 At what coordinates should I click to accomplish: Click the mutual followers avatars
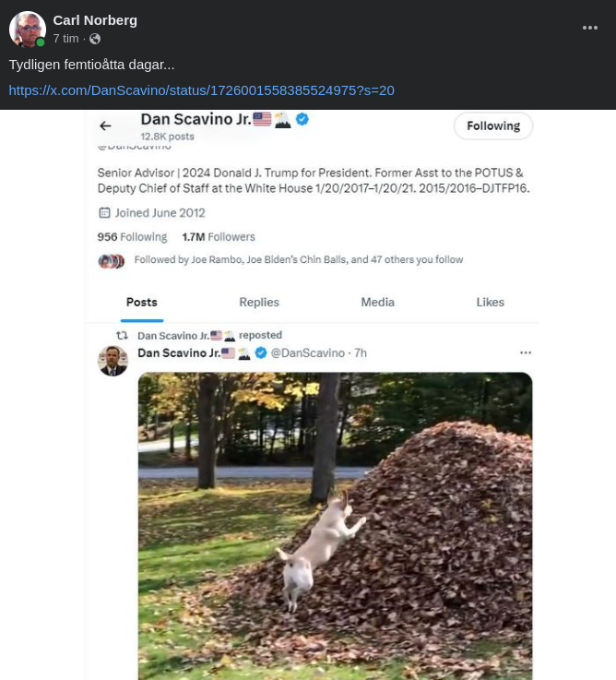112,261
